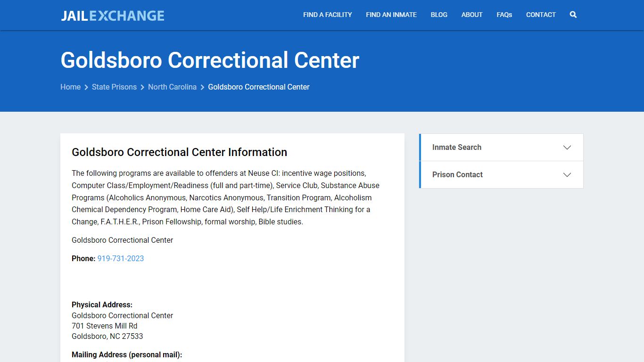The image size is (644, 362).
Task: Click the Physical Address label
Action: (x=102, y=305)
